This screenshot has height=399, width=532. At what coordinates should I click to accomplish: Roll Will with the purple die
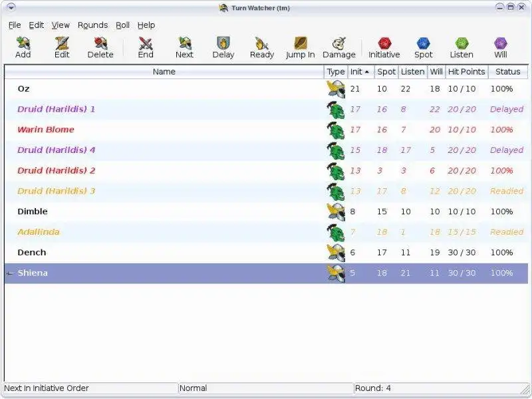(x=501, y=43)
